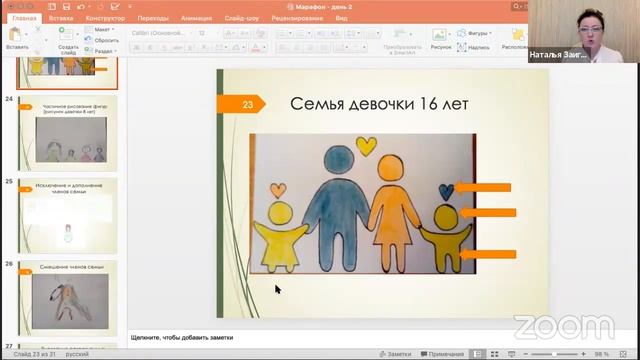Screen dimensions: 640x360
Task: Click the spelling check icon in quick access toolbar
Action: [x=115, y=7]
